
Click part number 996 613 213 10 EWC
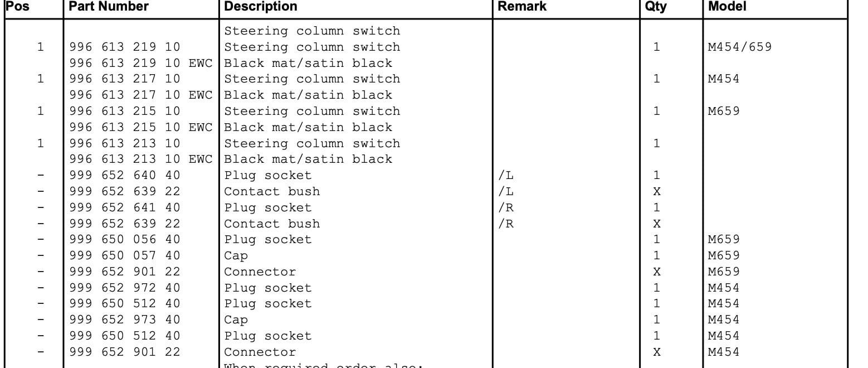point(141,159)
